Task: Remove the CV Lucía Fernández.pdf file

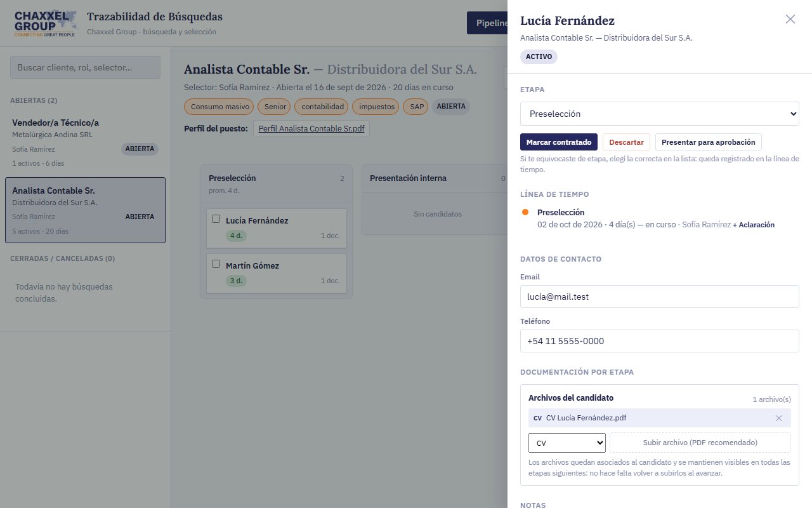Action: (778, 418)
